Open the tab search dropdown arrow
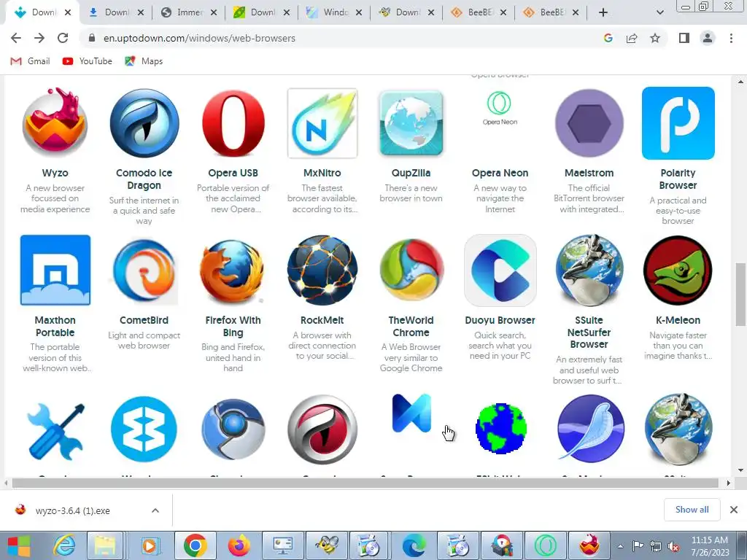Image resolution: width=747 pixels, height=560 pixels. (x=659, y=12)
